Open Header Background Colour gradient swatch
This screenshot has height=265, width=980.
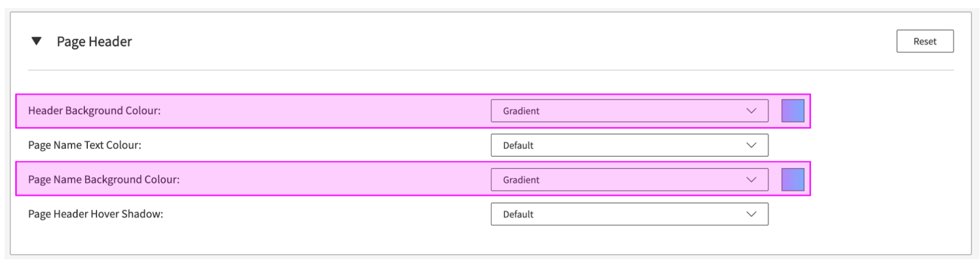tap(793, 111)
